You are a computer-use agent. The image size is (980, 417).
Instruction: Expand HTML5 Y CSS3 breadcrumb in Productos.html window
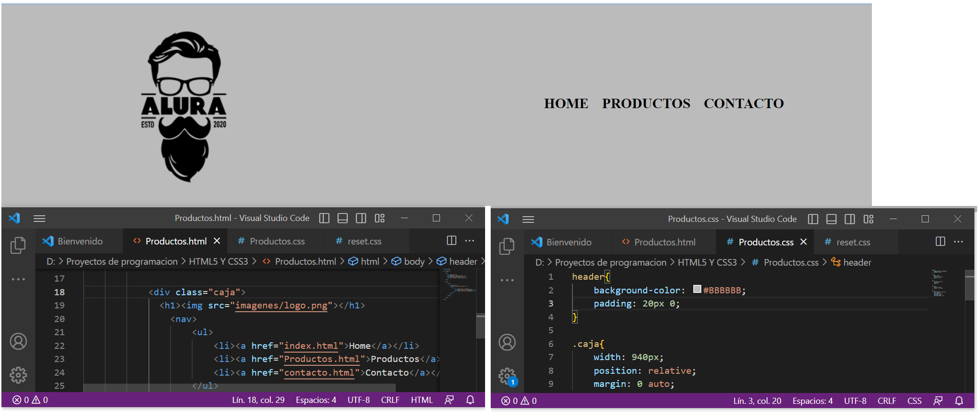pyautogui.click(x=219, y=261)
